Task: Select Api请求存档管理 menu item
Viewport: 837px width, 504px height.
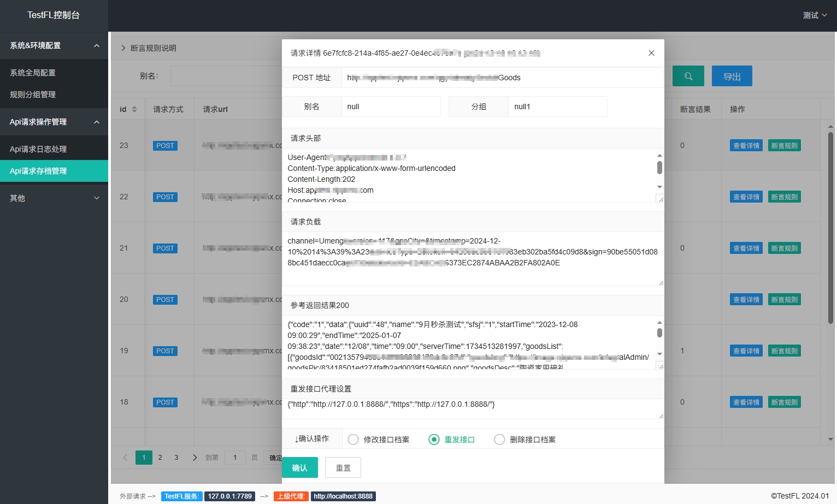Action: [54, 171]
